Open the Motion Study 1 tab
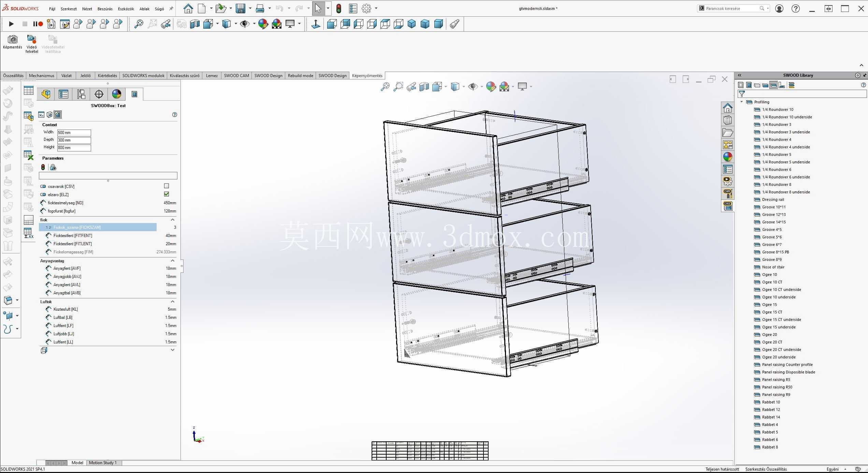The image size is (868, 473). [x=103, y=463]
